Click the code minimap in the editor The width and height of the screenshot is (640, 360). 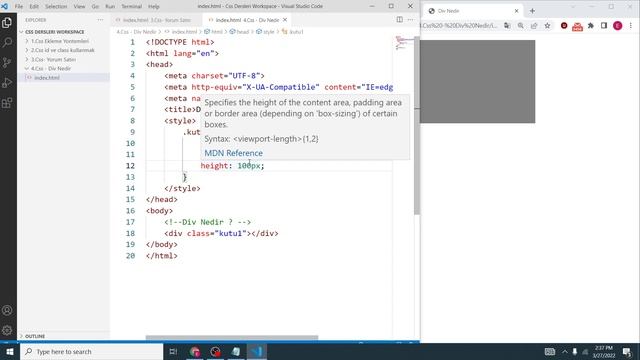403,43
